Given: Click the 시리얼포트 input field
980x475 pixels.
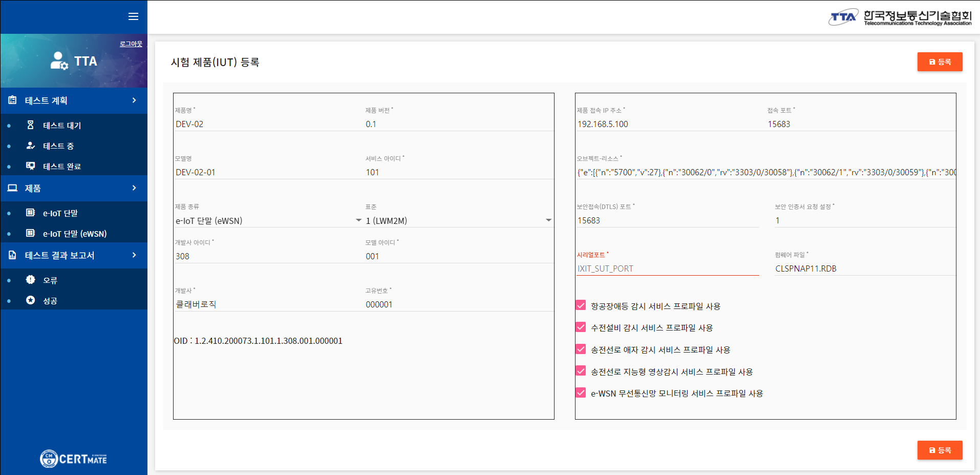Looking at the screenshot, I should [667, 269].
